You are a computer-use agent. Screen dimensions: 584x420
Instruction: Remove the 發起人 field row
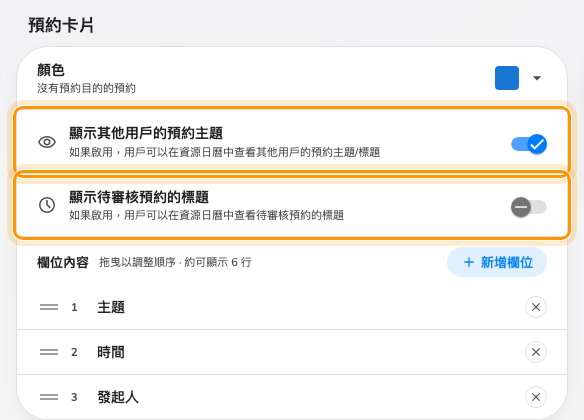(536, 397)
